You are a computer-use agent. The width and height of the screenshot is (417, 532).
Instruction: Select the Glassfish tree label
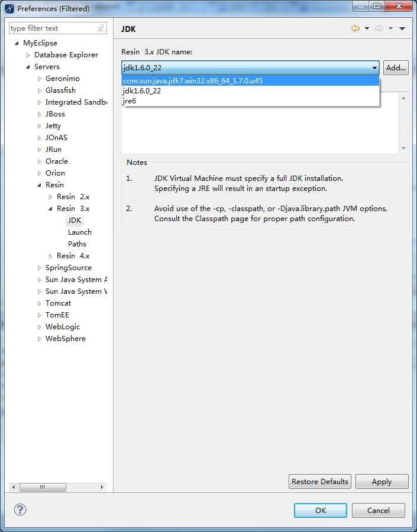pyautogui.click(x=60, y=90)
